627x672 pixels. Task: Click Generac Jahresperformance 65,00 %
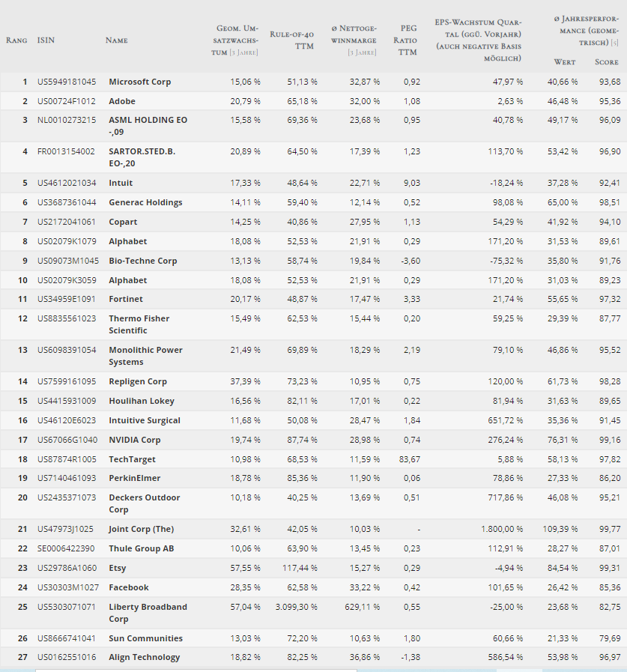[563, 203]
